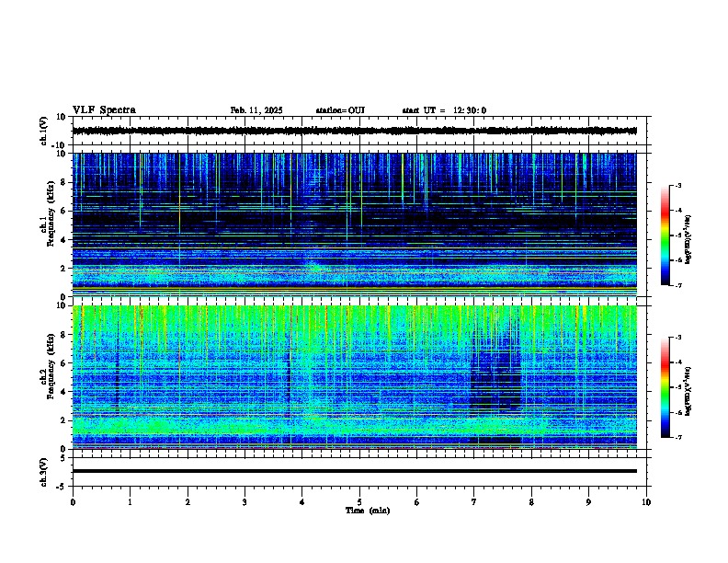Screen dimensions: 728x563
Task: Click the ch.1 "Frequency (kHz)" axis label
Action: point(51,213)
